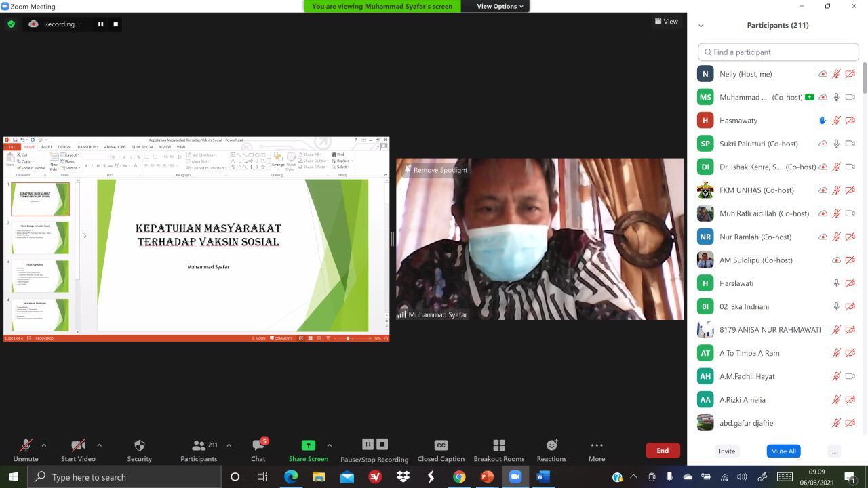
Task: Select slide 3 thumbnail in shared PowerPoint
Action: 40,276
